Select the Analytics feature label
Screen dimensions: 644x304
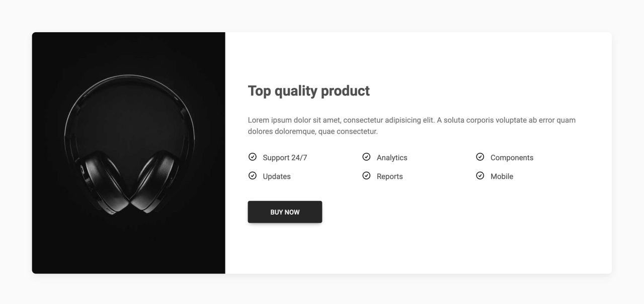coord(392,158)
